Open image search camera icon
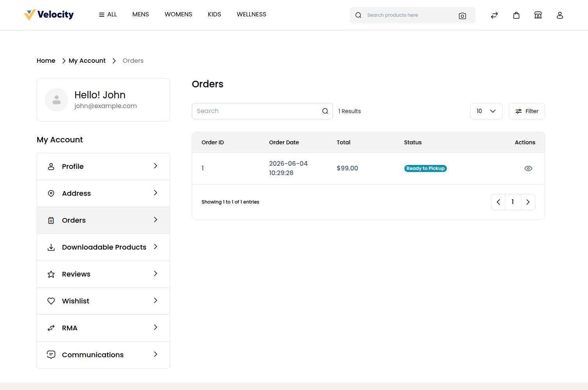The width and height of the screenshot is (588, 390). pos(462,16)
